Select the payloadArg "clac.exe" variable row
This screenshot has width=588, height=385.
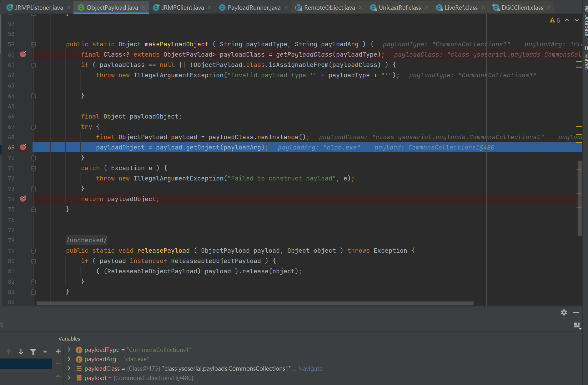coord(323,359)
